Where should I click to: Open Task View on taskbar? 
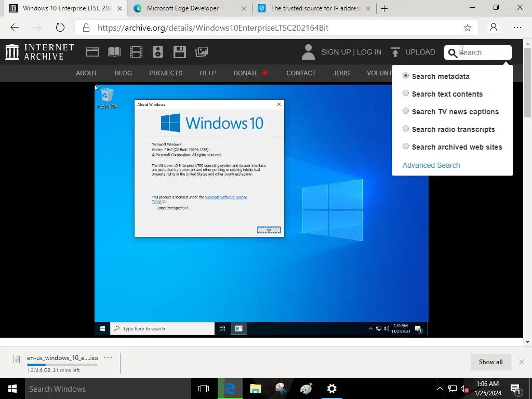204,389
